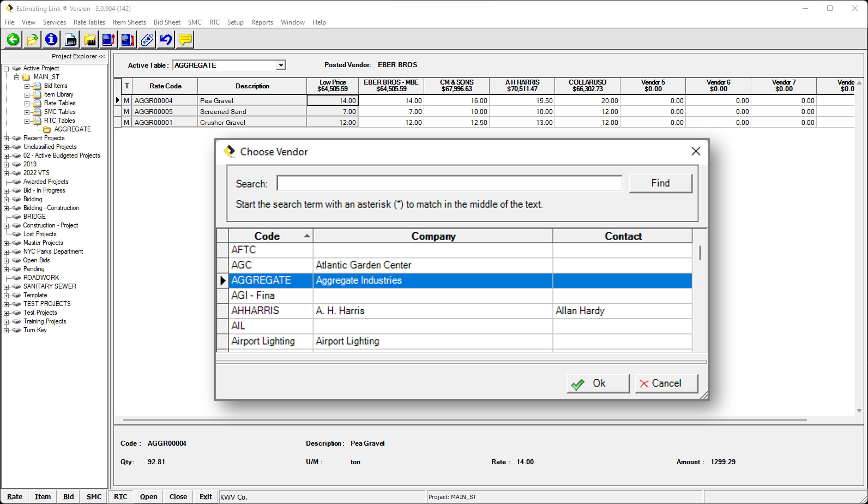The height and width of the screenshot is (504, 868).
Task: Expand the Bid Items tree node
Action: click(x=27, y=86)
